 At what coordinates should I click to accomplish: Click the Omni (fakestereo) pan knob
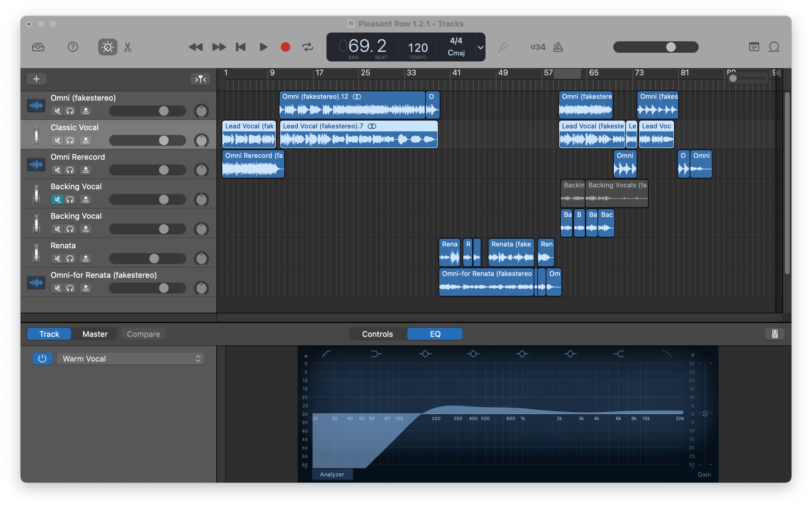pos(201,111)
